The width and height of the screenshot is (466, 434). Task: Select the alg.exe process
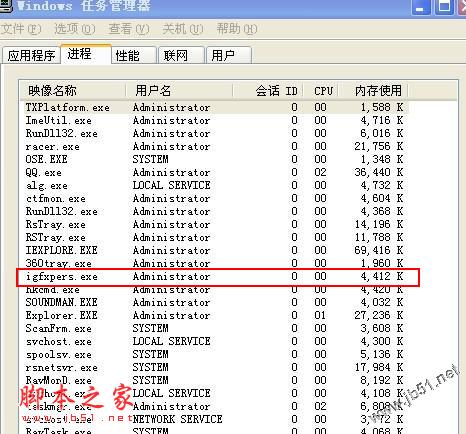click(x=214, y=185)
